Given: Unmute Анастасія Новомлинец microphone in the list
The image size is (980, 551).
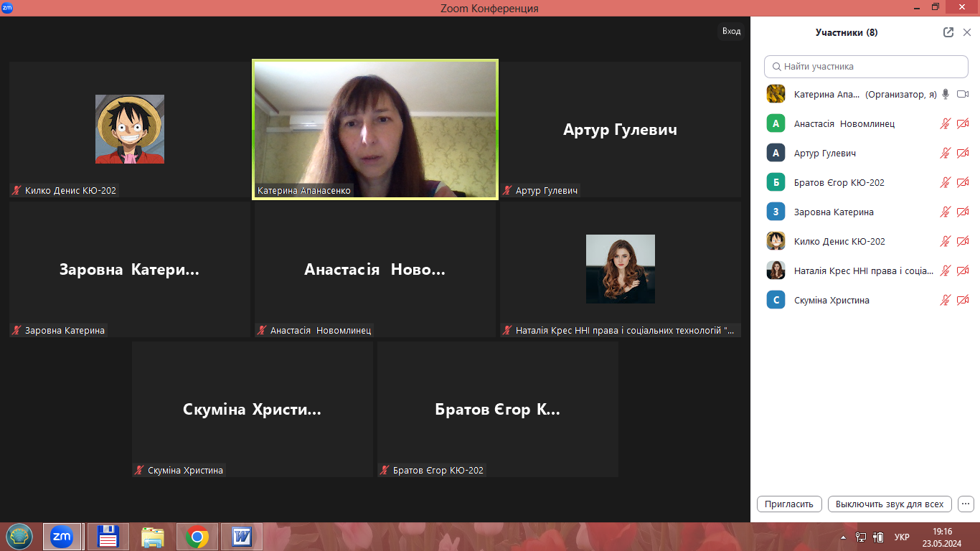Looking at the screenshot, I should click(x=946, y=123).
